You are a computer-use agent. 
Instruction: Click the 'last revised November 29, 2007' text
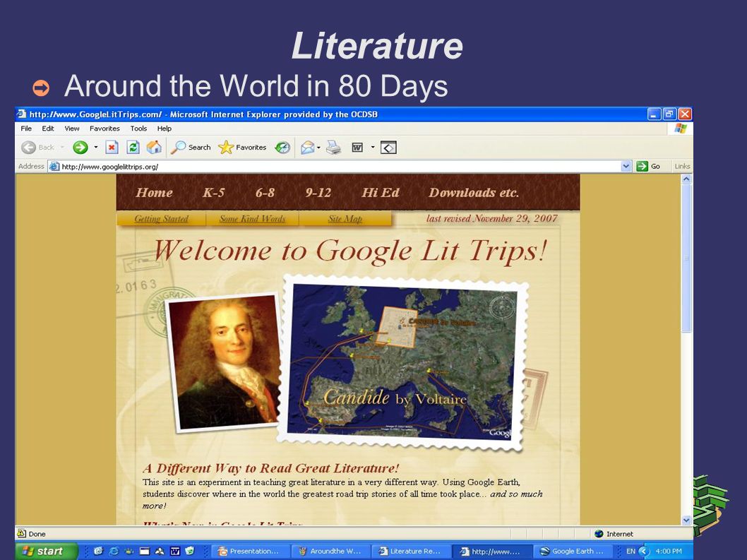point(491,218)
